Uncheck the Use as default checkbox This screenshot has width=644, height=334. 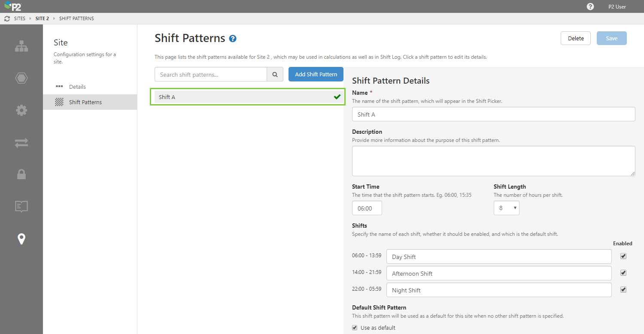(x=355, y=328)
